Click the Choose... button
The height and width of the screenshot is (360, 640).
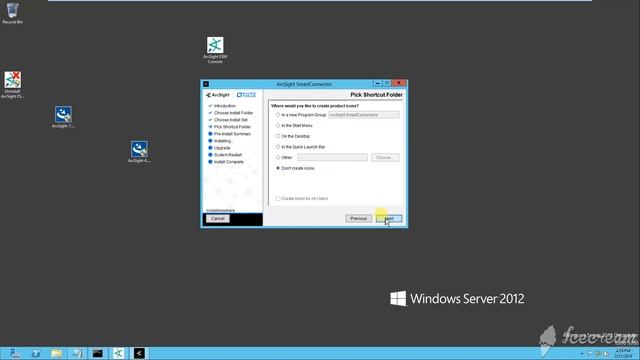tap(385, 158)
